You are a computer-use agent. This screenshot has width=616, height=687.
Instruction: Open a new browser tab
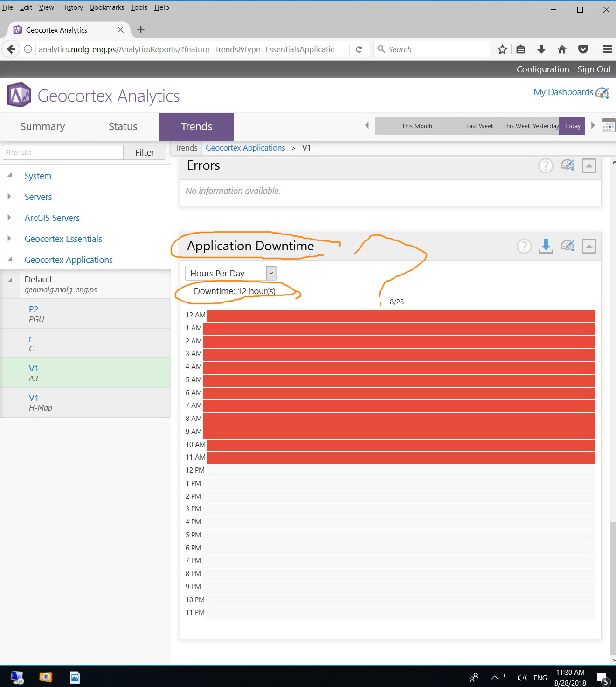[141, 30]
